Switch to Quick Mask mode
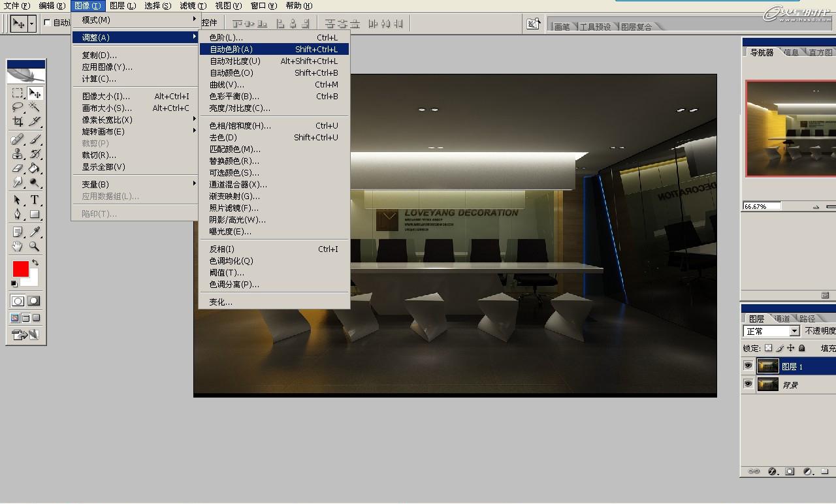 pos(34,301)
